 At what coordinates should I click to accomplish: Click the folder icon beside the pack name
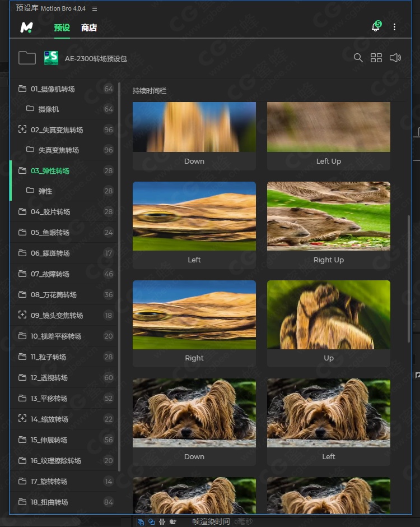point(27,58)
